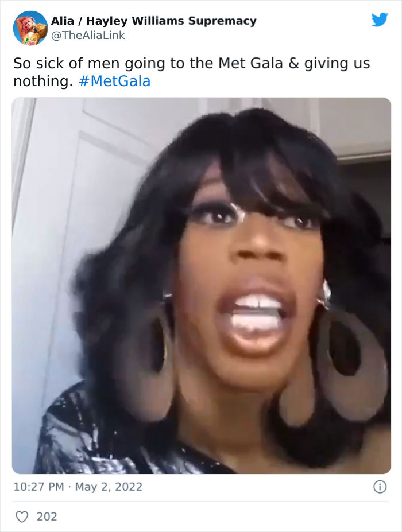The height and width of the screenshot is (532, 402).
Task: View the 202 likes count
Action: click(x=47, y=517)
